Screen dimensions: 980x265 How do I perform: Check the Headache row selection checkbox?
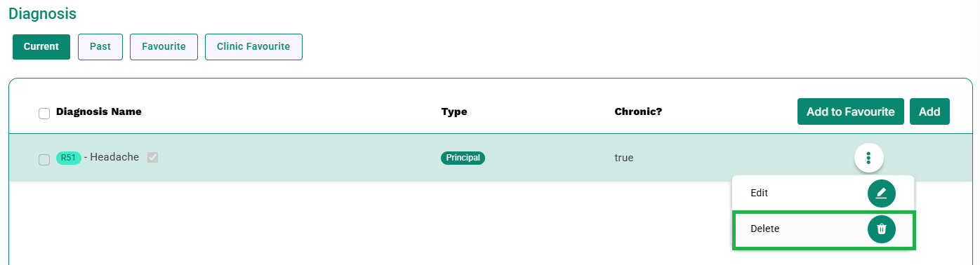coord(44,159)
